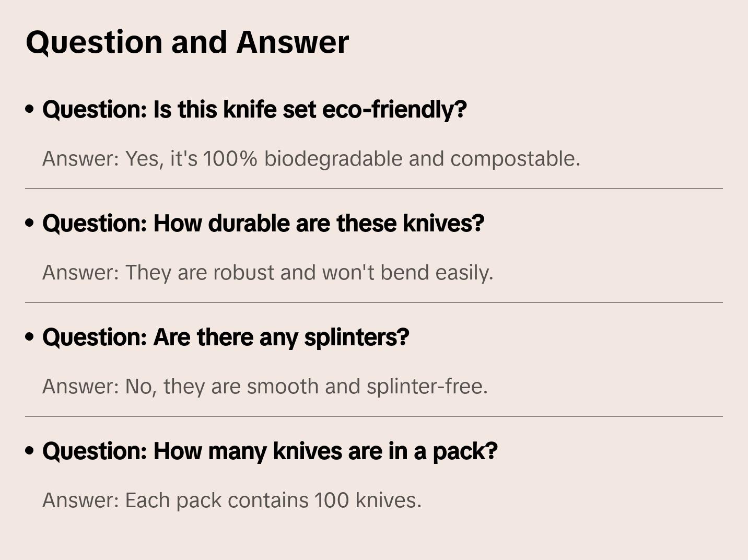Viewport: 748px width, 560px height.
Task: Click the answer "They are robust and won't bend easily"
Action: click(x=267, y=273)
